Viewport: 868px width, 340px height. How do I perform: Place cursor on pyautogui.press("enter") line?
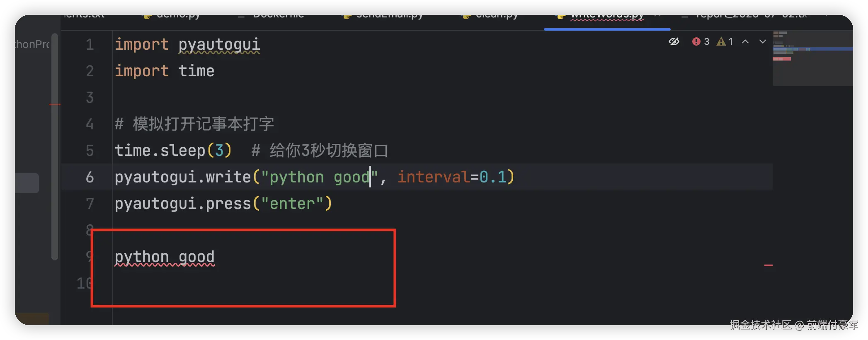(223, 204)
